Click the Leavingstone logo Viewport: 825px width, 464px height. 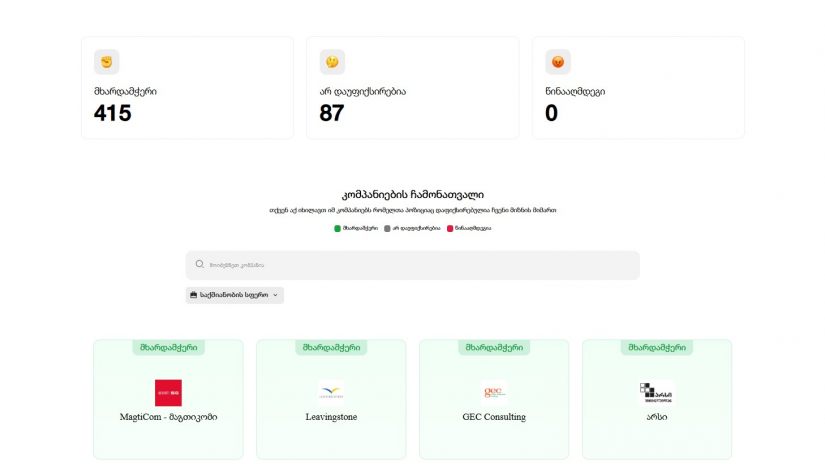click(331, 392)
